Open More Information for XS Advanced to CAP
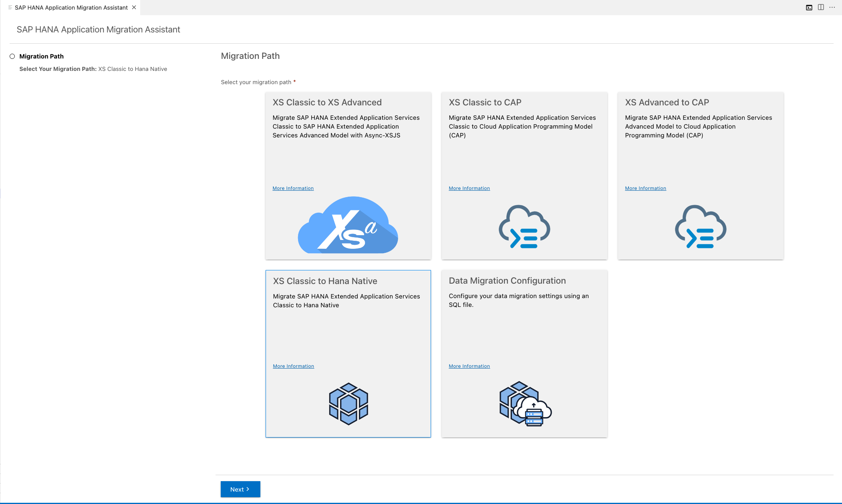The image size is (842, 504). point(646,188)
